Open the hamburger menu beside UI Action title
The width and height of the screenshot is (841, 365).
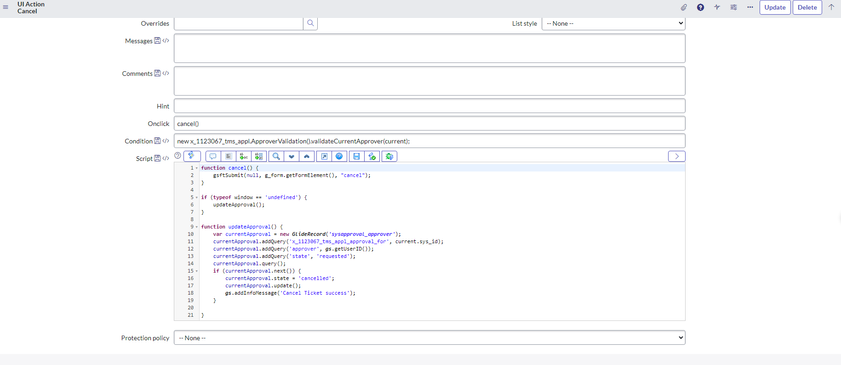(6, 8)
